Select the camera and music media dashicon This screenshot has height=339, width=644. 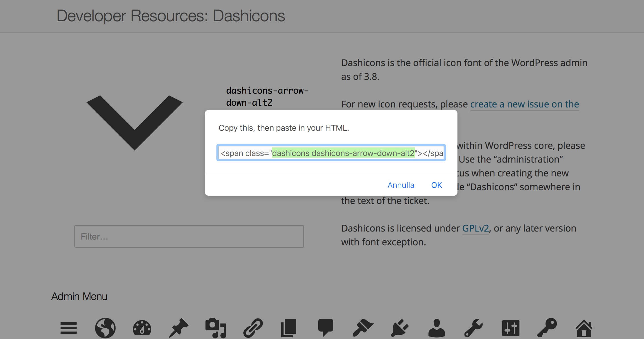(216, 328)
